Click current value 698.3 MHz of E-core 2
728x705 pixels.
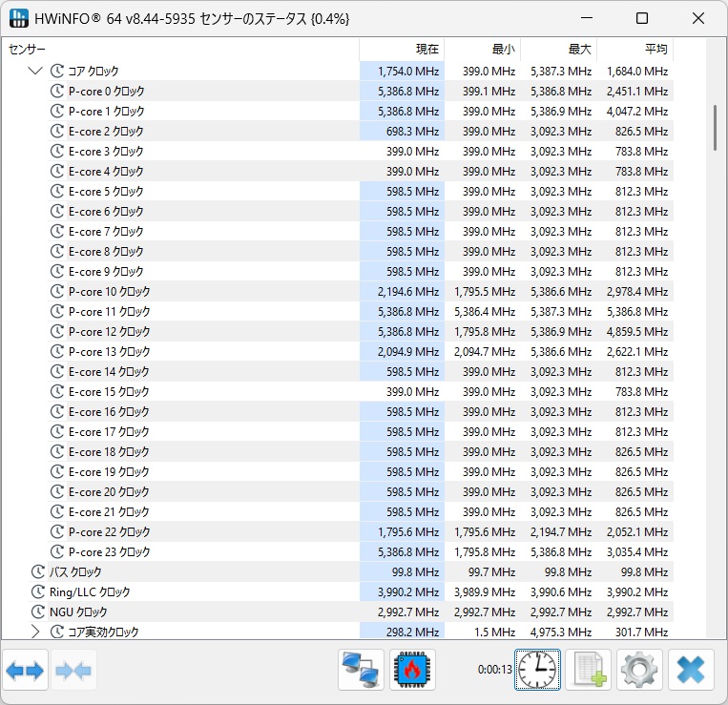[x=412, y=132]
